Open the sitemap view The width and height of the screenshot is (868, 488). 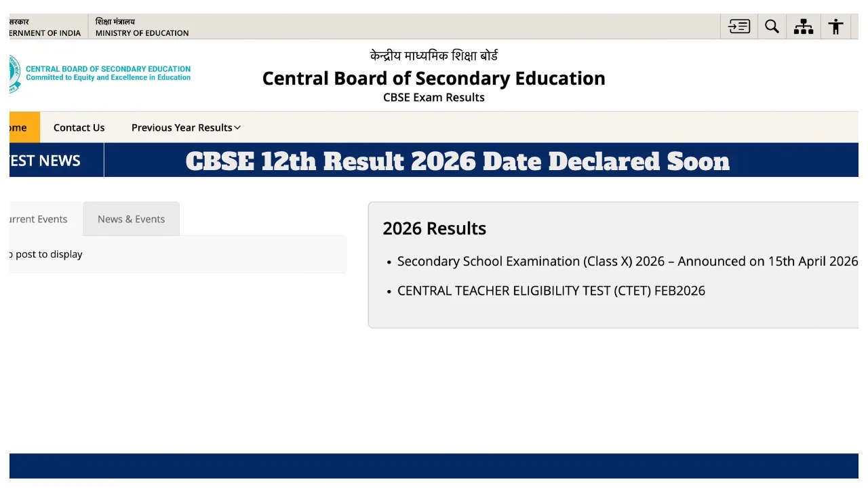pos(803,26)
